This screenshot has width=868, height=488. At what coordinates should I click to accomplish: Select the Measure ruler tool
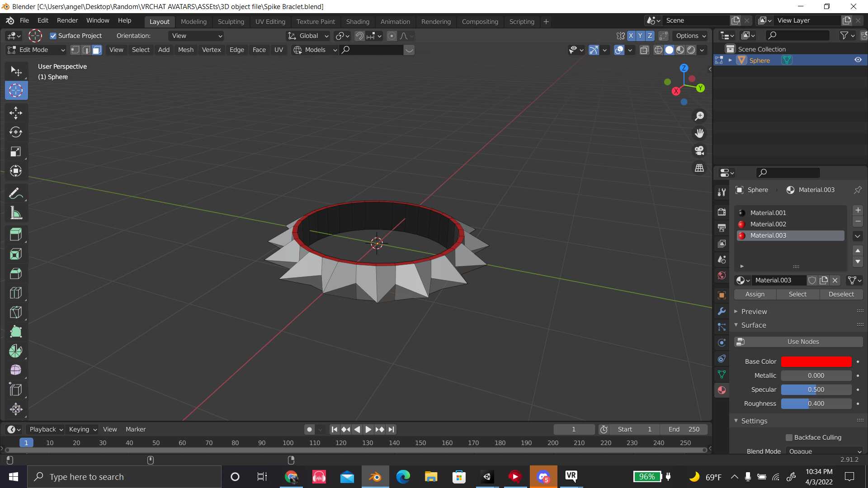coord(16,213)
